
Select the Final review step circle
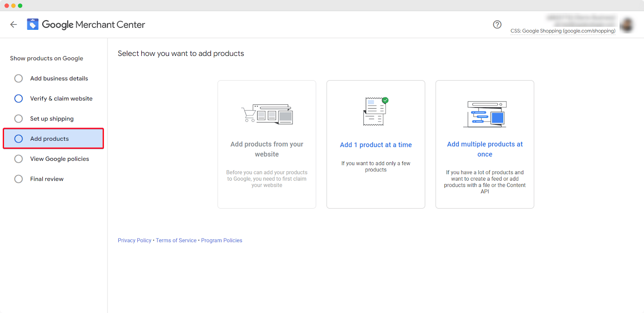[19, 179]
